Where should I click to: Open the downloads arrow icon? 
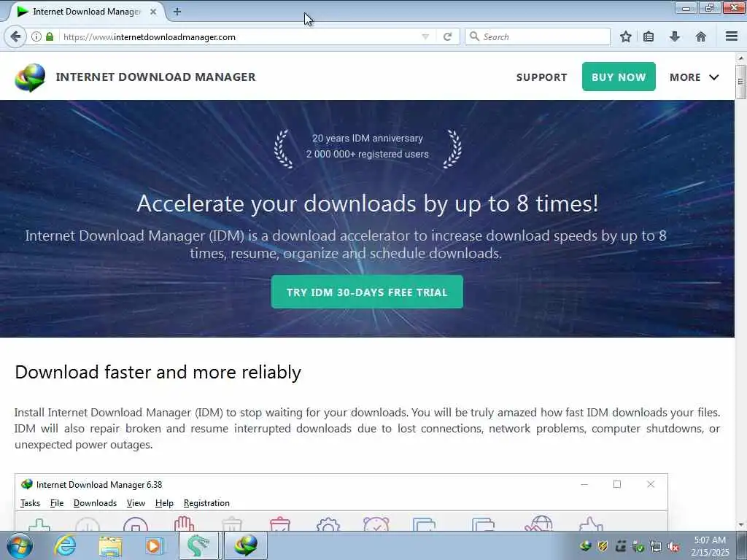(x=675, y=36)
